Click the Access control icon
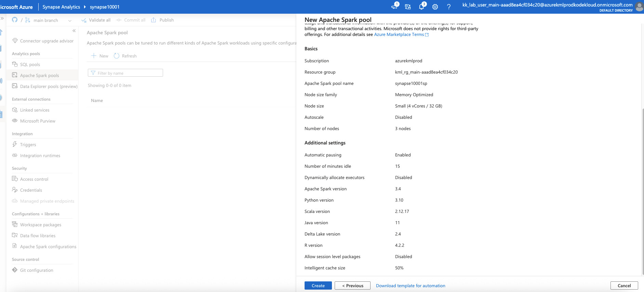 coord(15,179)
